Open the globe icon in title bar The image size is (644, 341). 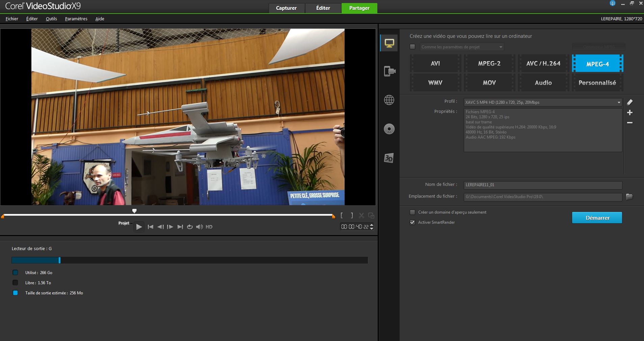click(613, 3)
